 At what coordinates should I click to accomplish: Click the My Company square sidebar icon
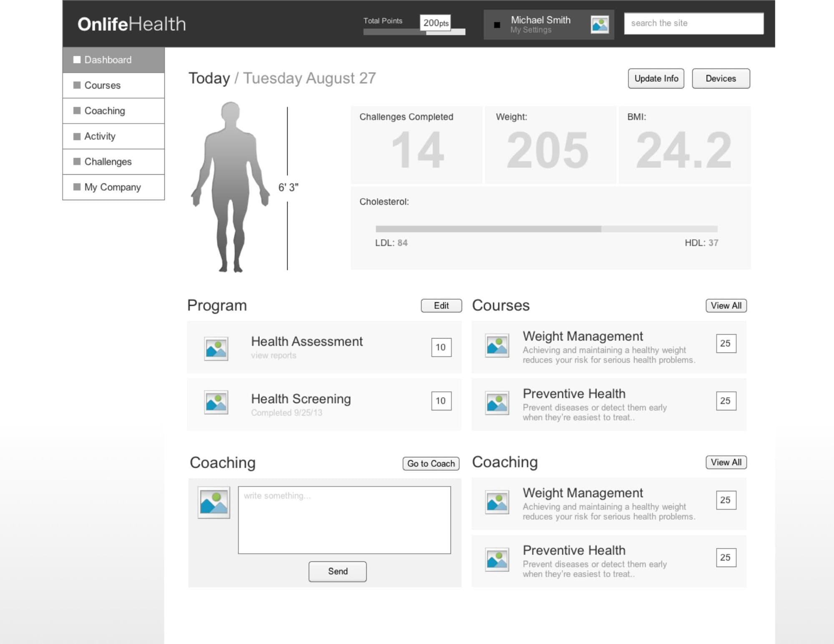point(77,187)
